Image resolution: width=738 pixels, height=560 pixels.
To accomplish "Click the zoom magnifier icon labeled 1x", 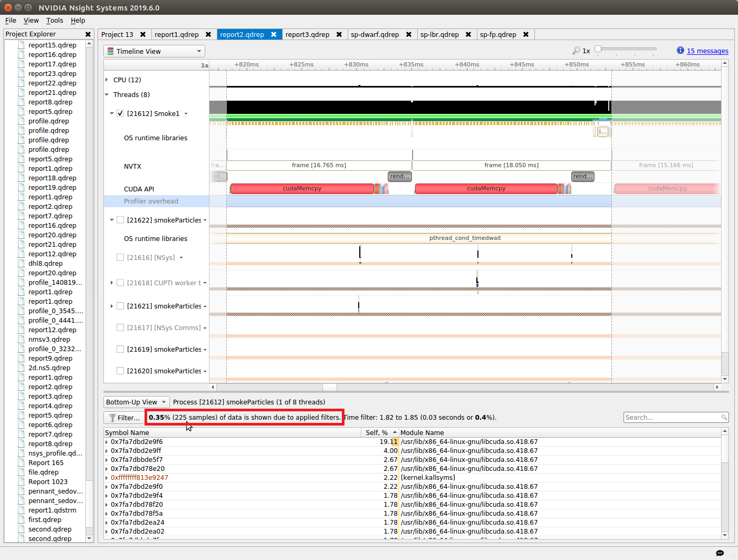I will pos(577,51).
